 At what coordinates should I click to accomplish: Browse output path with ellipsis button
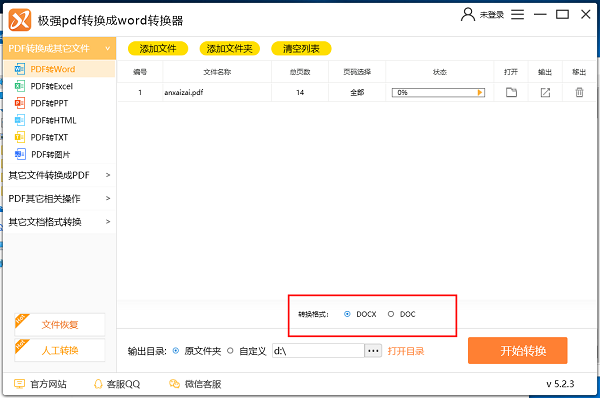click(373, 351)
